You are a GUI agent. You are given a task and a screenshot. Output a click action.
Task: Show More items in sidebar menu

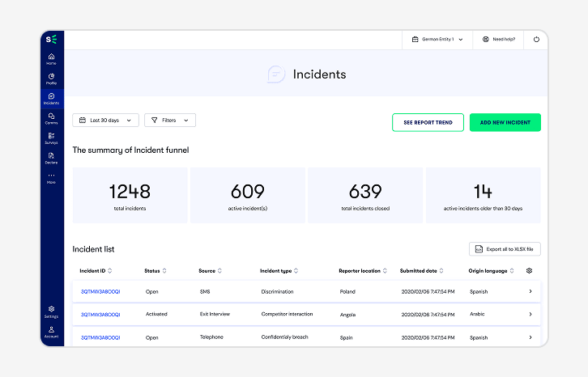point(51,177)
